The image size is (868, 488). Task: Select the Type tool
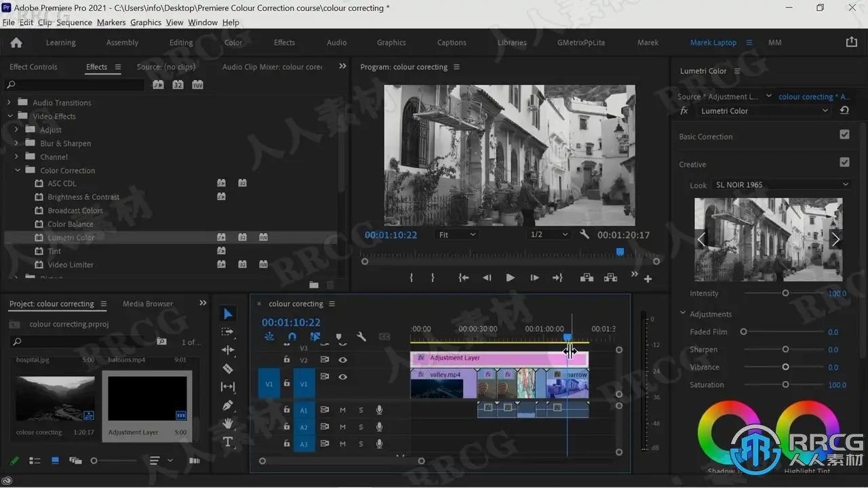click(228, 442)
